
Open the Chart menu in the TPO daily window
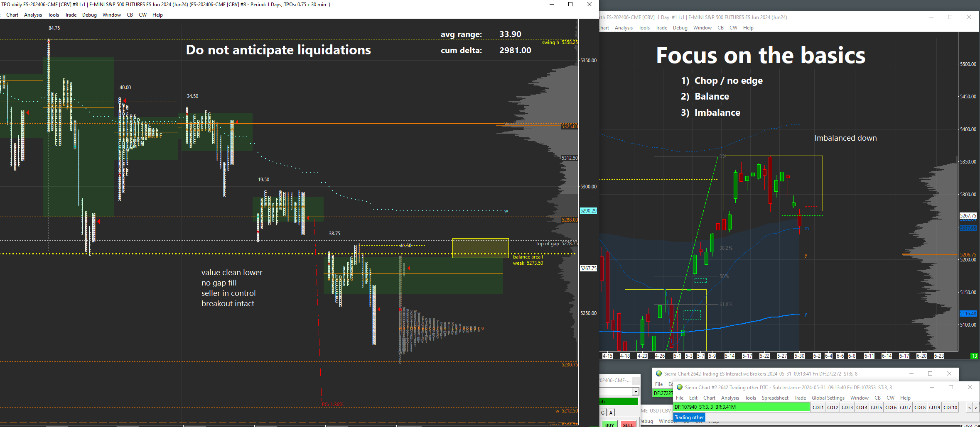click(x=12, y=15)
